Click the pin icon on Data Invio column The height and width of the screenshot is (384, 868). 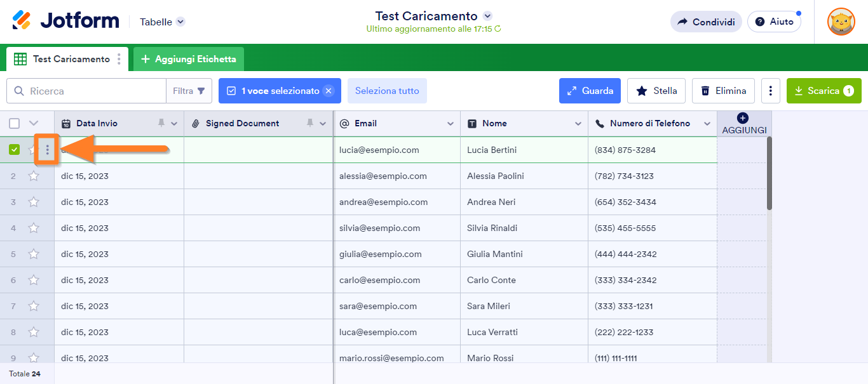click(x=161, y=123)
